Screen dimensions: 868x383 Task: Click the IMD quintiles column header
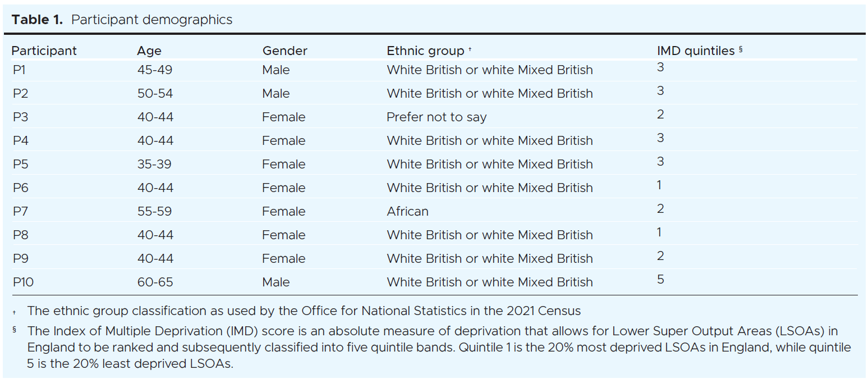(695, 51)
